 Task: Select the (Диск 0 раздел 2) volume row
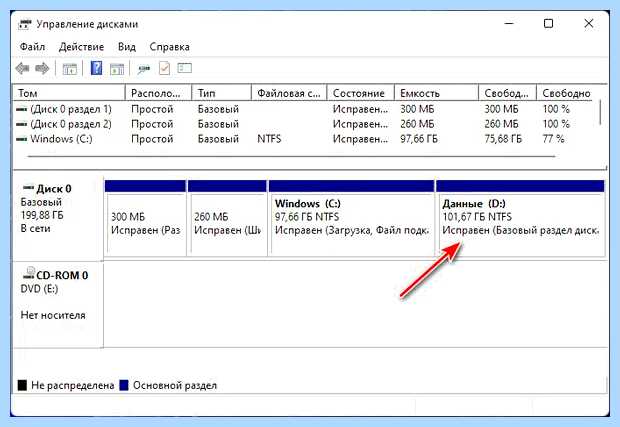pyautogui.click(x=304, y=124)
